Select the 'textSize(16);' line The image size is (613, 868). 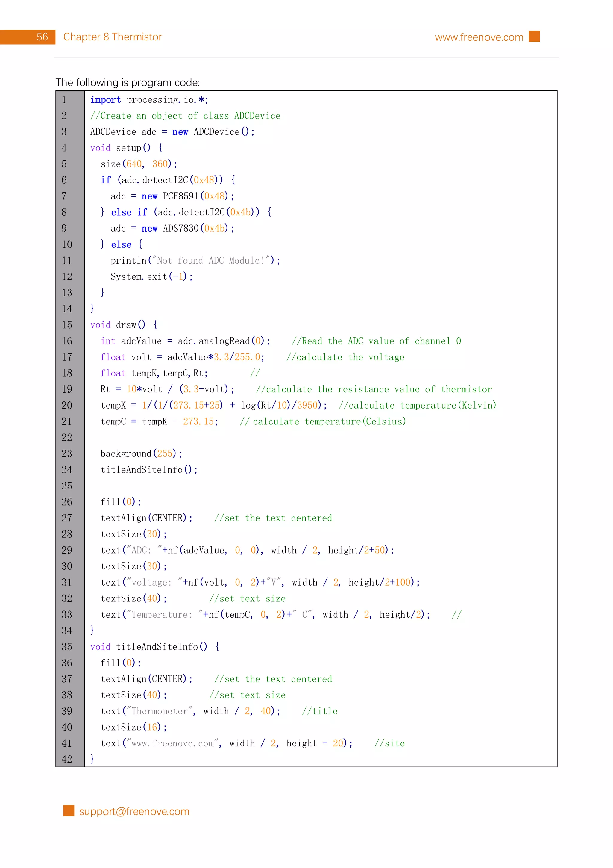(134, 727)
